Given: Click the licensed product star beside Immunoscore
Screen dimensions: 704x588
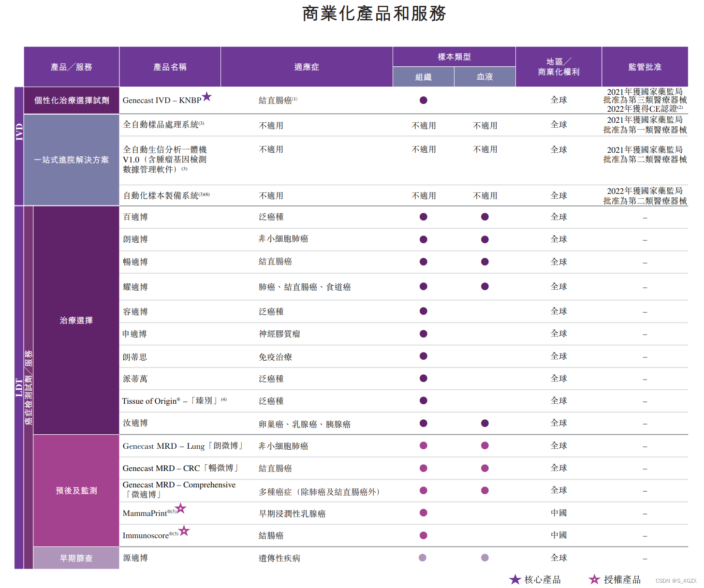Looking at the screenshot, I should pos(184,530).
